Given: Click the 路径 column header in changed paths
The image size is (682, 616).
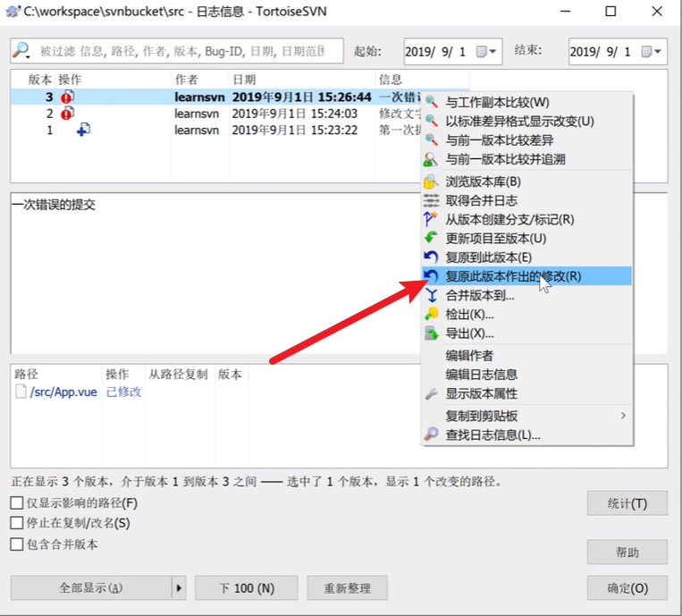Looking at the screenshot, I should pyautogui.click(x=26, y=374).
